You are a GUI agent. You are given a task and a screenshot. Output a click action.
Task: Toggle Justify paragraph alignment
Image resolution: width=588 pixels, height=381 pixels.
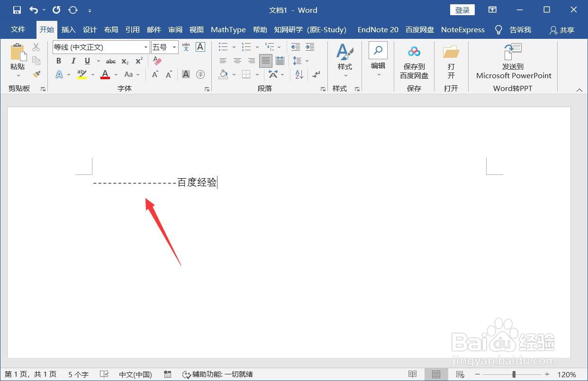266,61
